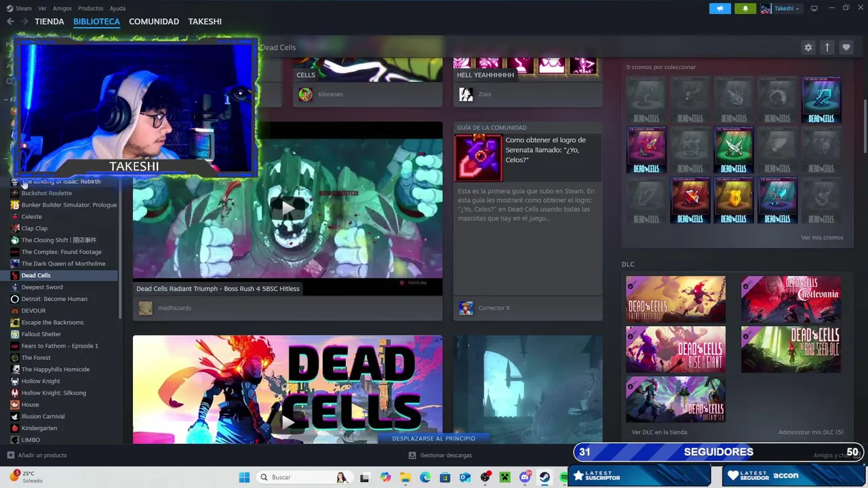This screenshot has width=868, height=488.
Task: Open the COMUNIDAD tab
Action: tap(154, 22)
